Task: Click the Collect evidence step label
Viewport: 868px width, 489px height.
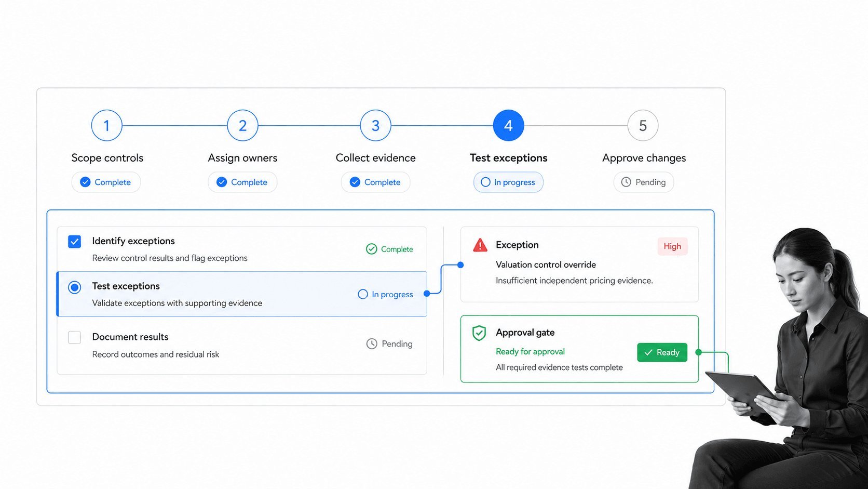Action: 375,158
